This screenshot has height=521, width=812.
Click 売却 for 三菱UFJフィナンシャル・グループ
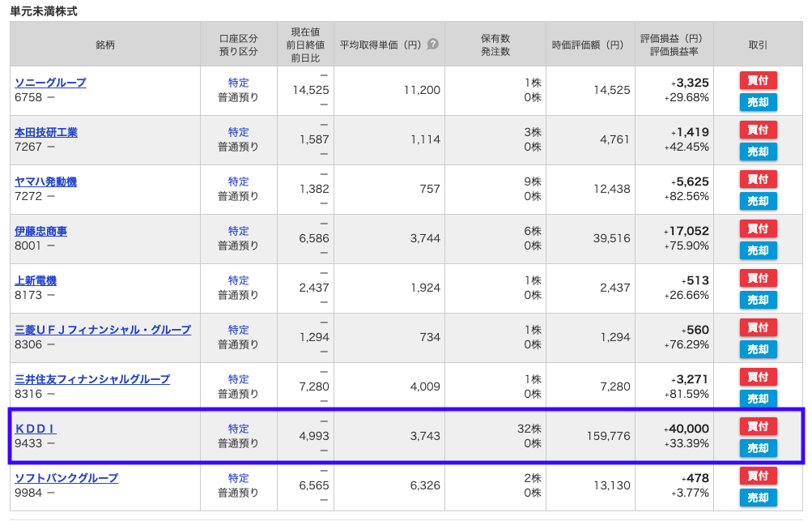pyautogui.click(x=758, y=349)
